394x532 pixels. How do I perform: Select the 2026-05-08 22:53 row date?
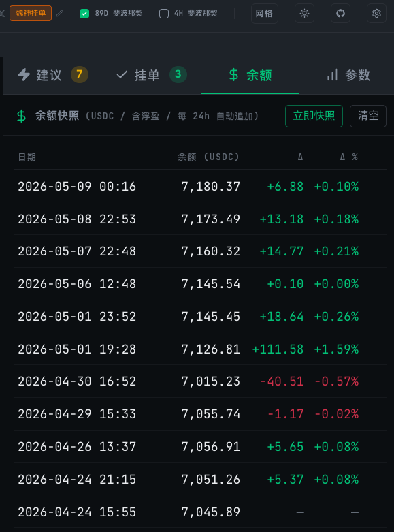(x=77, y=219)
